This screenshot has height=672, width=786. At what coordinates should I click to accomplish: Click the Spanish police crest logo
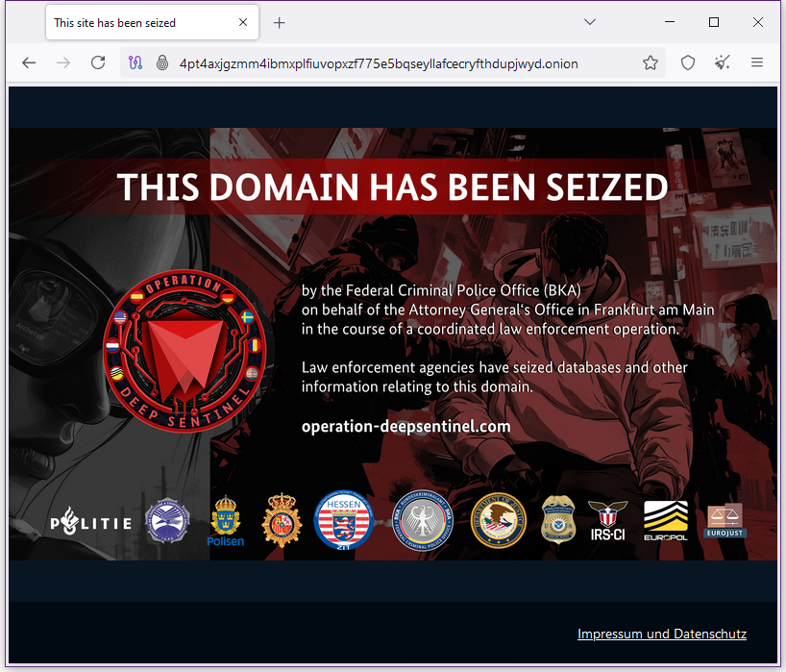282,520
